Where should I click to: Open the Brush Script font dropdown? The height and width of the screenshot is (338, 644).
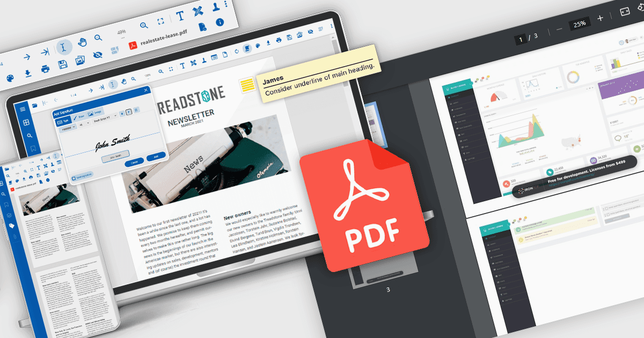(105, 117)
